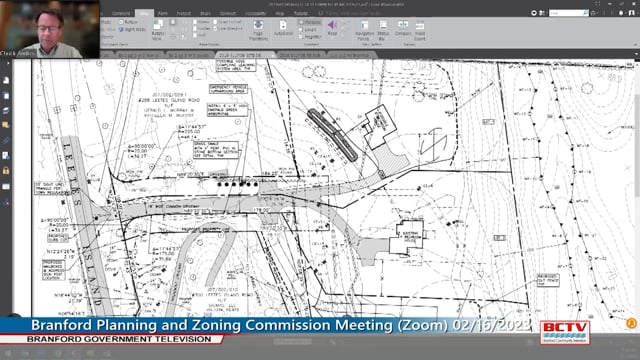
Task: Launch the Compare documents tool
Action: click(x=403, y=28)
